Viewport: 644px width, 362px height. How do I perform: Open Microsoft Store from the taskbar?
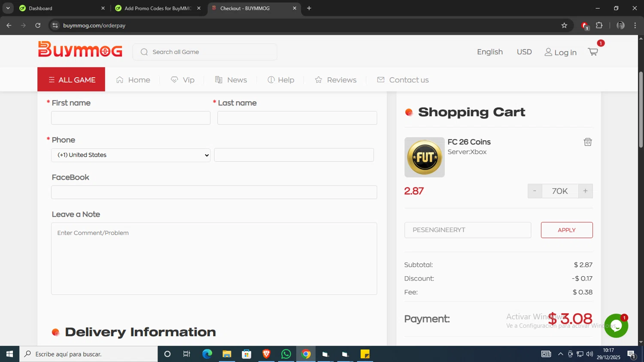point(246,354)
